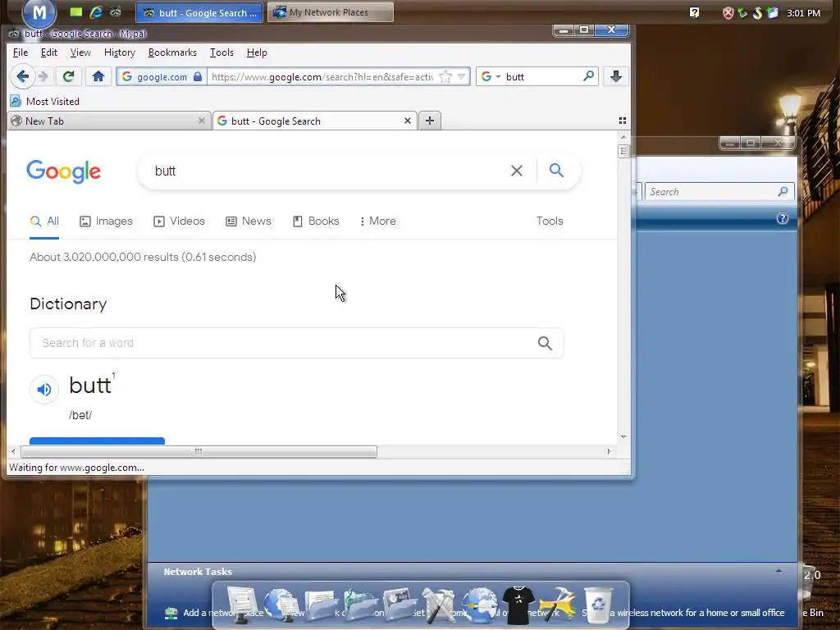840x630 pixels.
Task: Close the New Tab tab
Action: (202, 121)
